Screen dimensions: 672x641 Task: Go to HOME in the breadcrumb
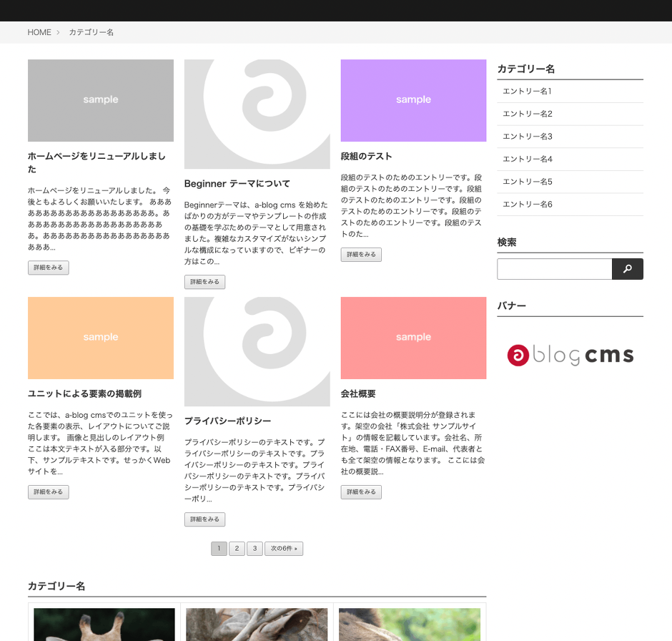39,32
